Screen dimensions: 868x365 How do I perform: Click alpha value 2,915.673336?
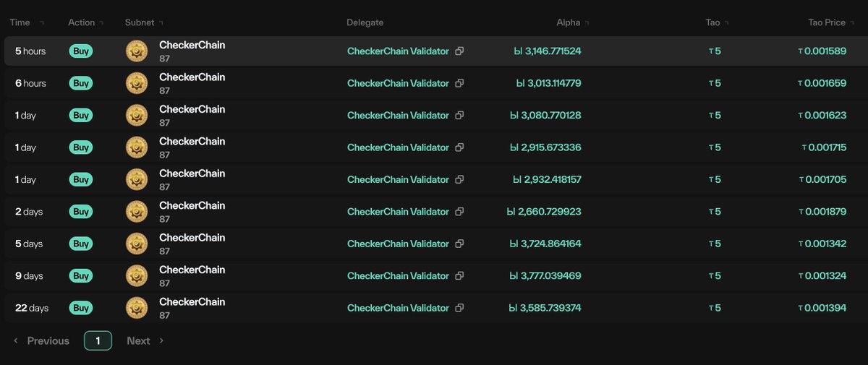pos(545,147)
